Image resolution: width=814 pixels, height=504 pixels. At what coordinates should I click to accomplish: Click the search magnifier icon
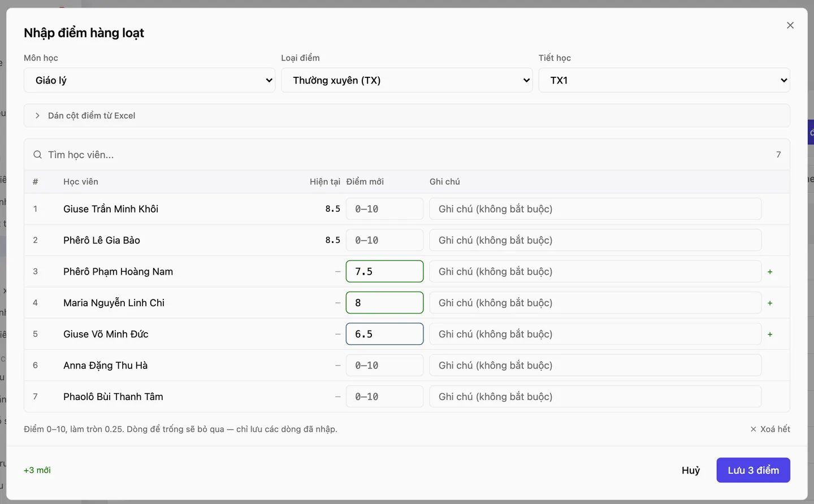pyautogui.click(x=37, y=155)
